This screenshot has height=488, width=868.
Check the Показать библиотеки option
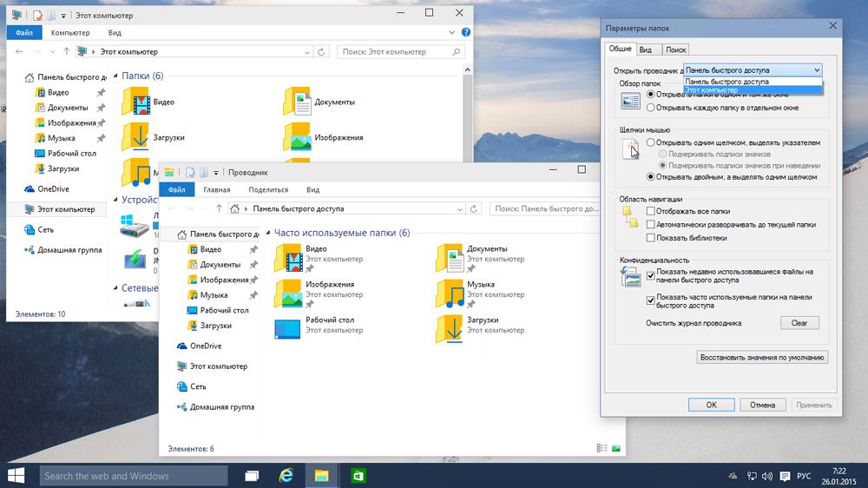(651, 237)
